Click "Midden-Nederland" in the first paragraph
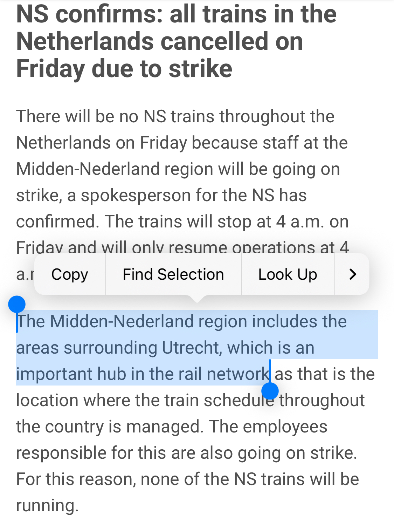The image size is (394, 532). point(88,169)
